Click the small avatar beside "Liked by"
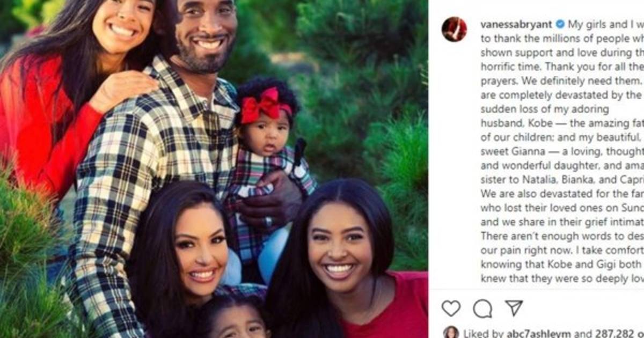The width and height of the screenshot is (644, 338). [x=451, y=333]
